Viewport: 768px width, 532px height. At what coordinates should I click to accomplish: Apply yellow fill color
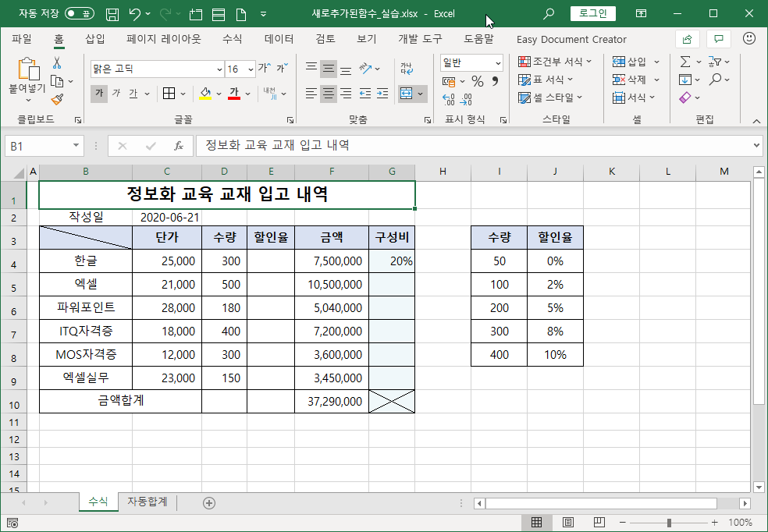205,93
